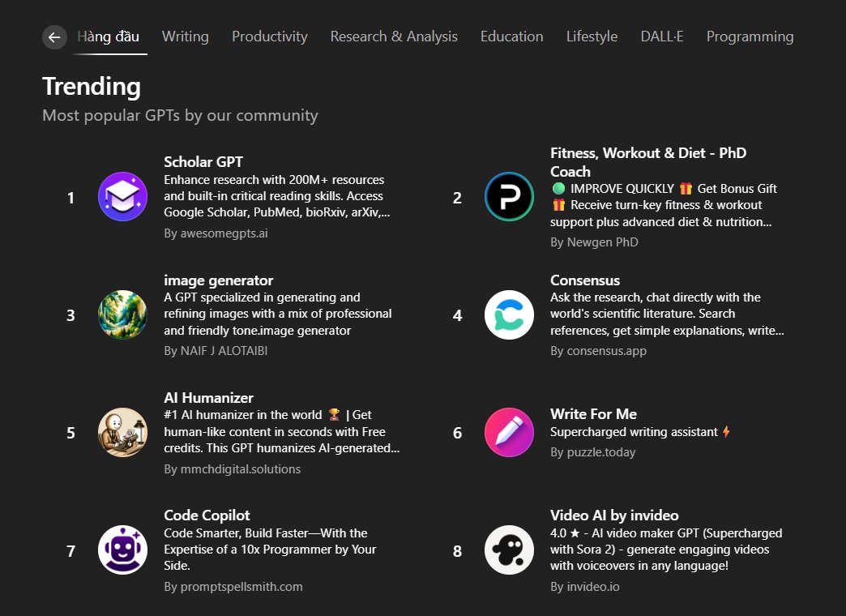Image resolution: width=846 pixels, height=616 pixels.
Task: Open the Write For Me title
Action: click(593, 414)
